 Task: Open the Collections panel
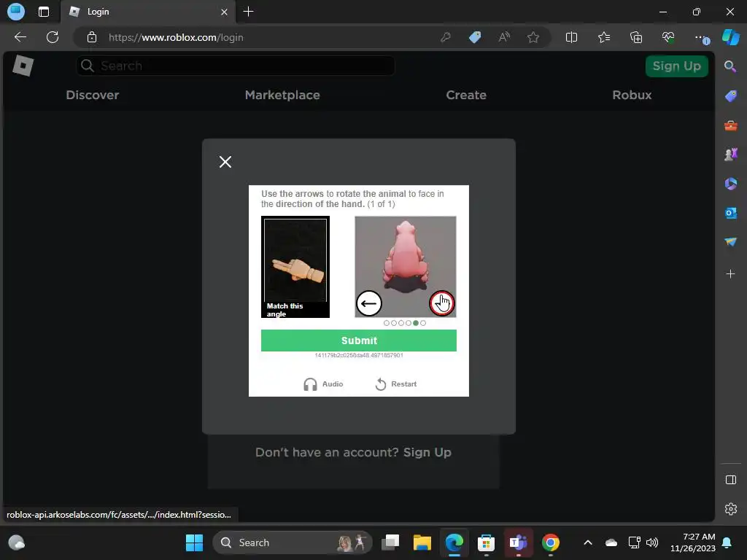[636, 37]
